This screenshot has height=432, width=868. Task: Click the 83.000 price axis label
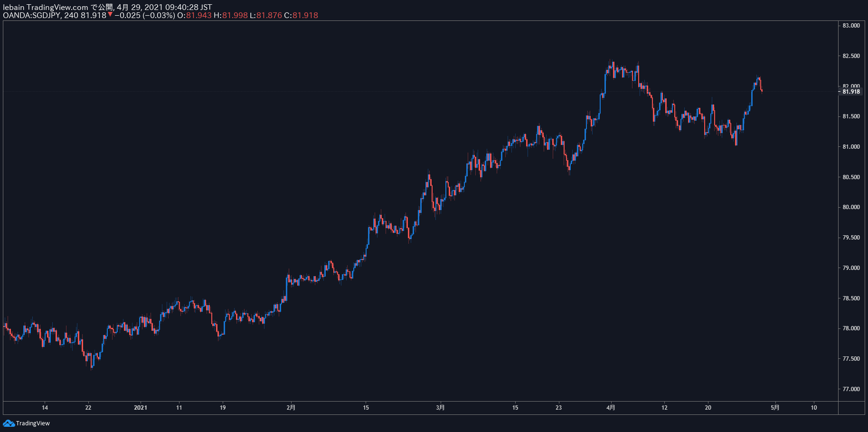[x=851, y=26]
